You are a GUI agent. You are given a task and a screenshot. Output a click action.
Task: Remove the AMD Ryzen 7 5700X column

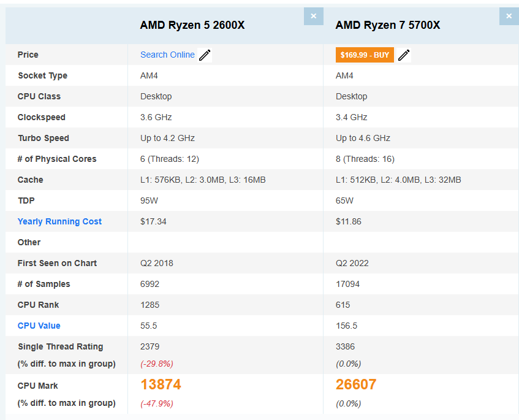[509, 16]
